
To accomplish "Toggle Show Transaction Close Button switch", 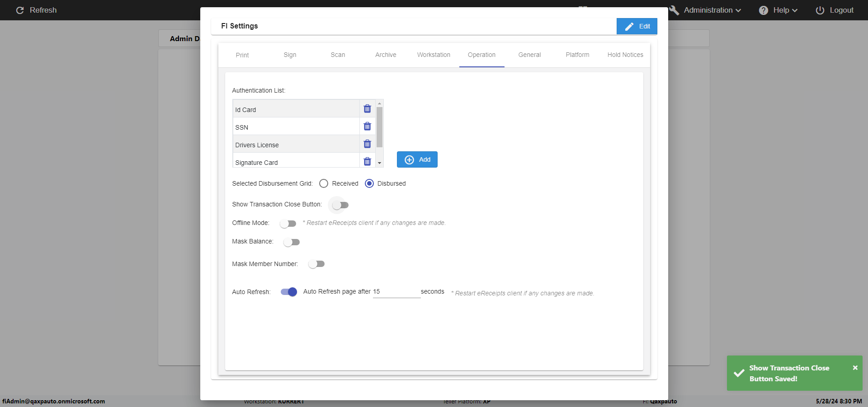I will [x=340, y=205].
